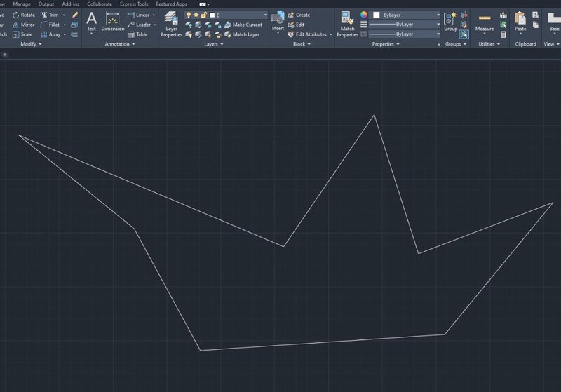Expand the Block panel
Viewport: 561px width, 392px height.
(x=302, y=44)
